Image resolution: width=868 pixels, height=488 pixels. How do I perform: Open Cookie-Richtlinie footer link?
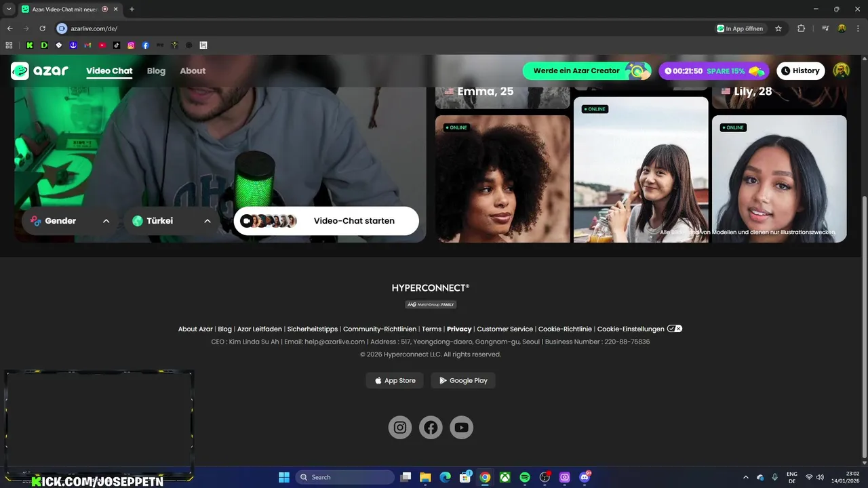click(565, 329)
